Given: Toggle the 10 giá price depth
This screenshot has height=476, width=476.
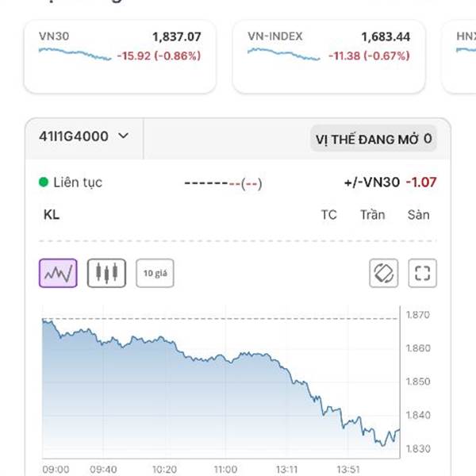Looking at the screenshot, I should pos(155,273).
